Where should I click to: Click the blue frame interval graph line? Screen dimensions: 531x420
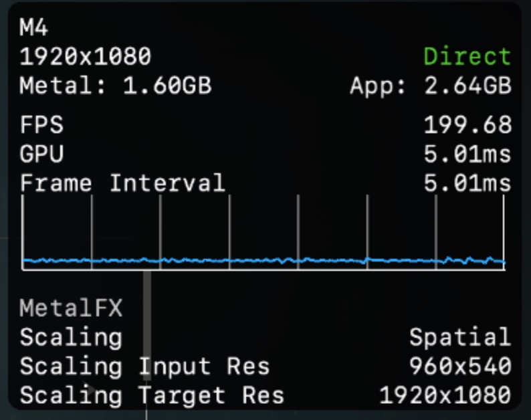coord(263,260)
